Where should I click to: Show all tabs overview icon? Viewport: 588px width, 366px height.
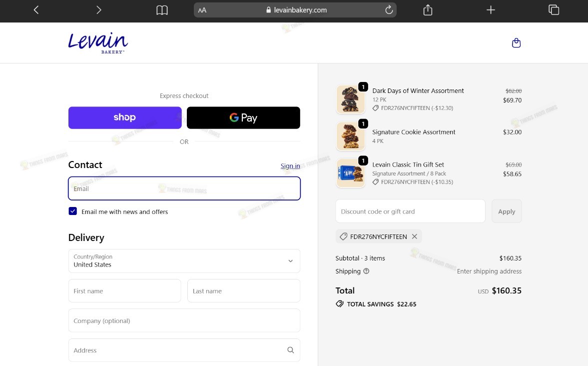pos(554,10)
